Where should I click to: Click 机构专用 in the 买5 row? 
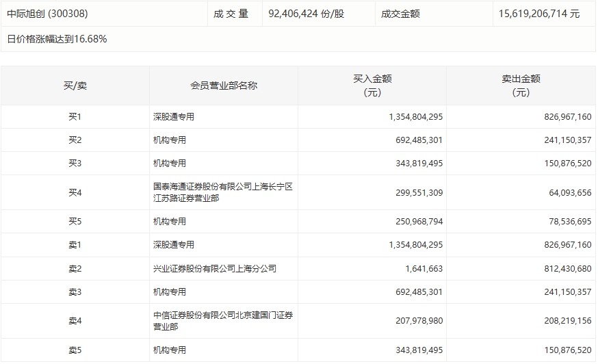click(169, 221)
